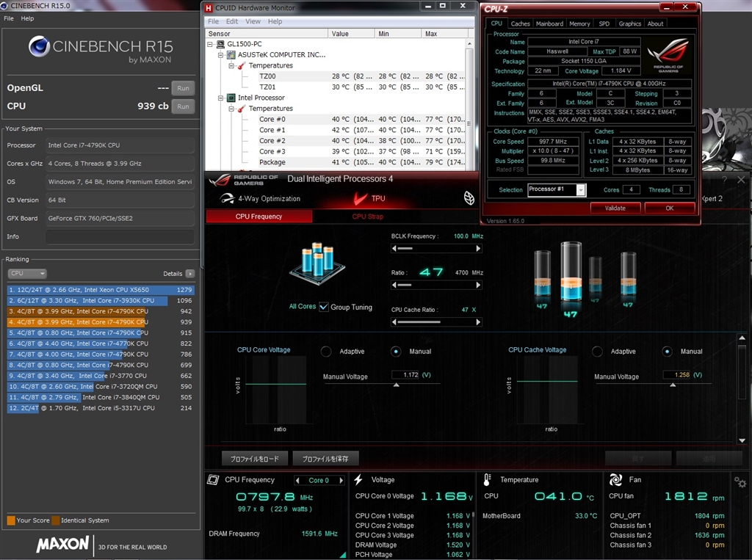
Task: Click the ASUSTeK motherboard icon in the tree
Action: pos(231,54)
